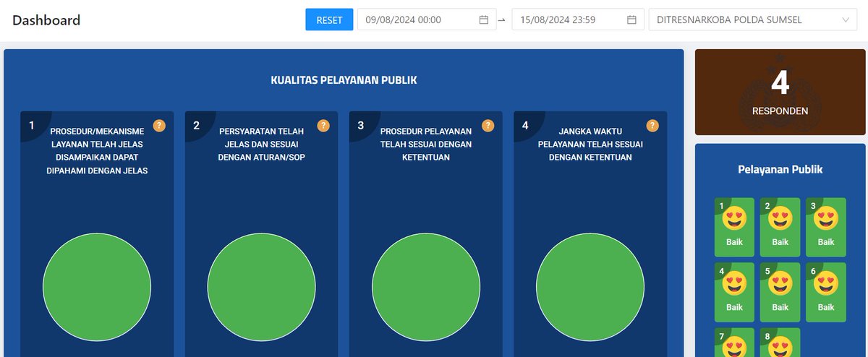The height and width of the screenshot is (357, 868).
Task: Click the RESET button
Action: (x=329, y=20)
